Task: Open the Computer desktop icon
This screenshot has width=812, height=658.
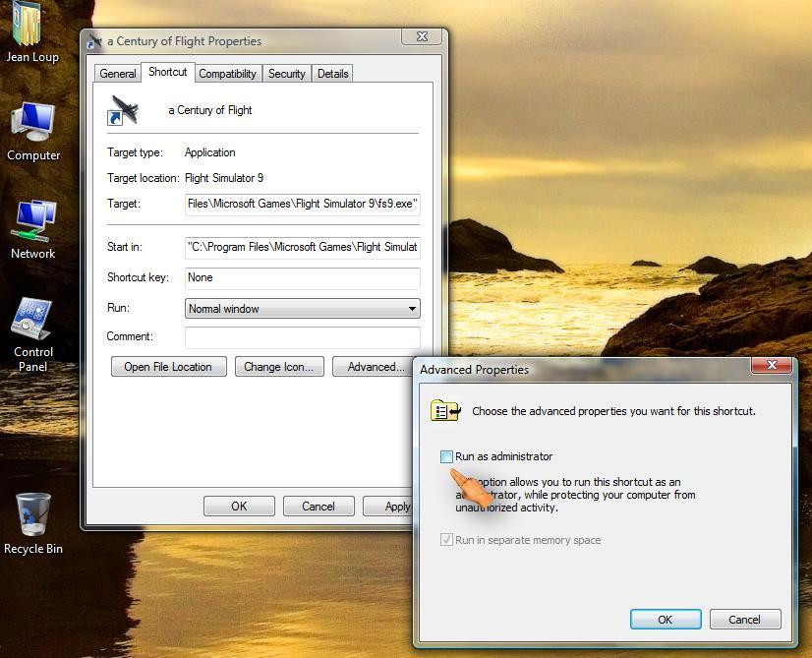Action: 33,132
